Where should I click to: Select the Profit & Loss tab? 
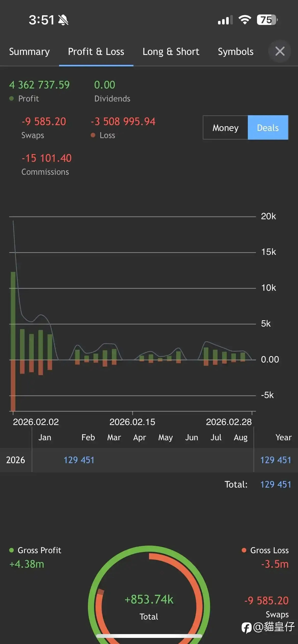click(x=96, y=52)
